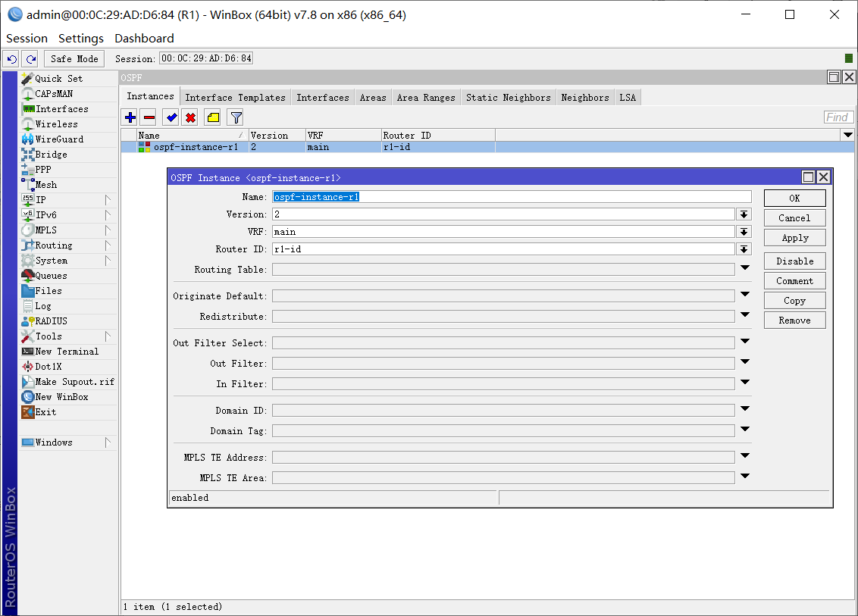Viewport: 858px width, 616px height.
Task: Switch to the LSA tab
Action: (x=628, y=98)
